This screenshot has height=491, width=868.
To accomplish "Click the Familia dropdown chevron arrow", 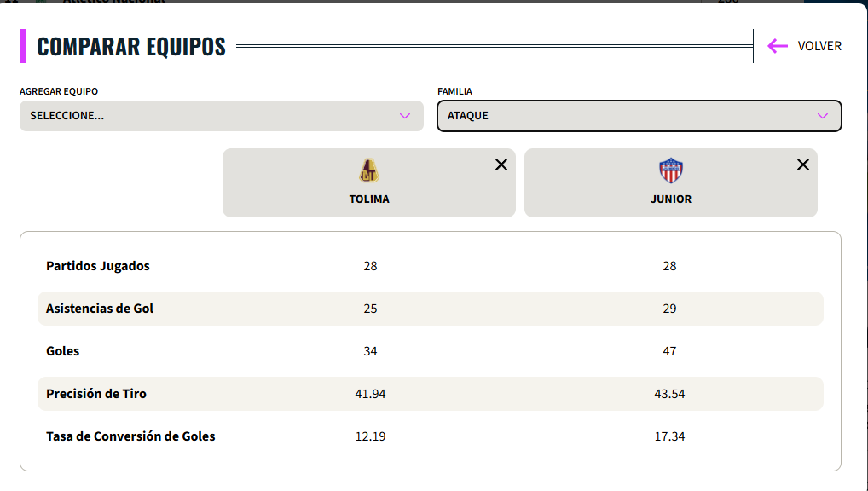I will pyautogui.click(x=823, y=116).
